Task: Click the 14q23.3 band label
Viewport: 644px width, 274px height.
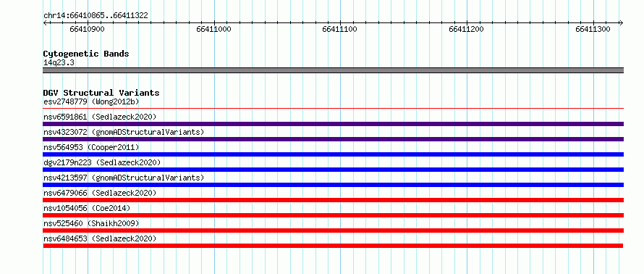Action: 59,63
